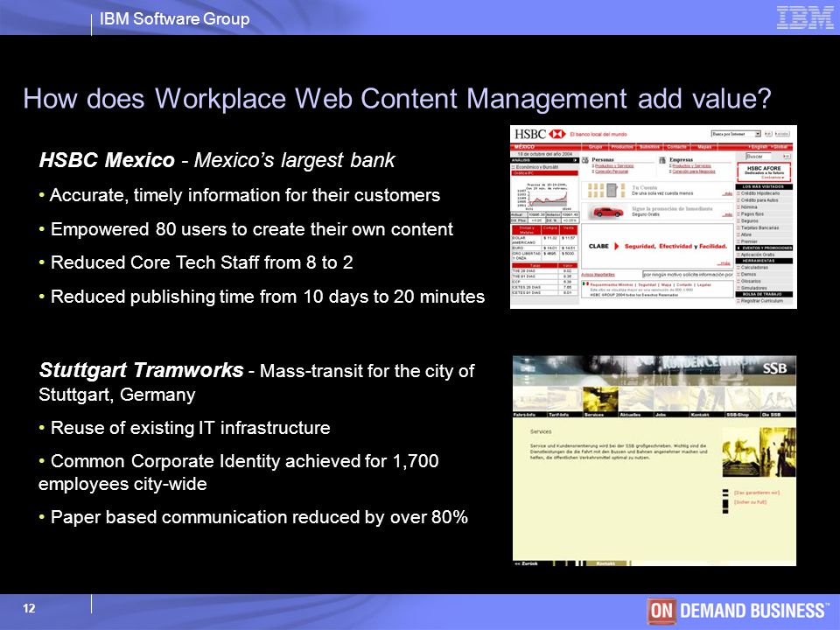Image resolution: width=840 pixels, height=630 pixels.
Task: Click the Personas icon on the HSBC page
Action: click(x=585, y=160)
